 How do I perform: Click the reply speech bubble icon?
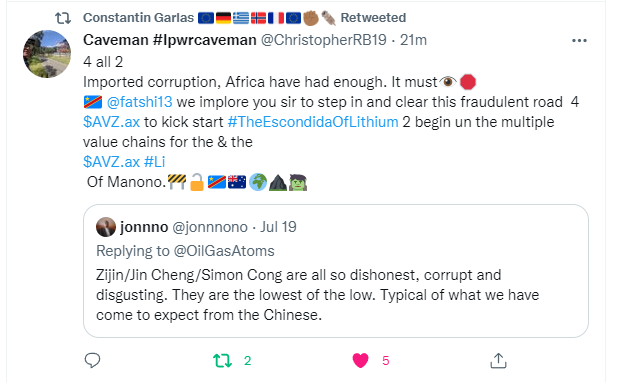pyautogui.click(x=92, y=360)
